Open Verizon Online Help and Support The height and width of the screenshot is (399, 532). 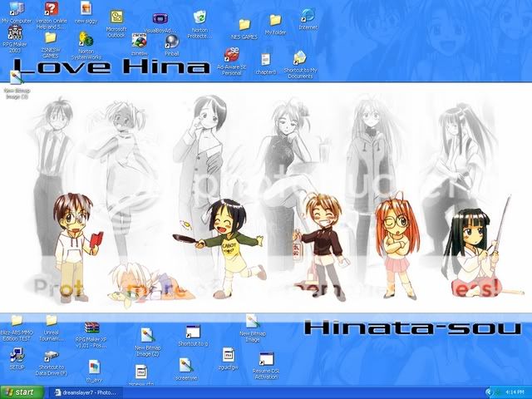pyautogui.click(x=51, y=9)
